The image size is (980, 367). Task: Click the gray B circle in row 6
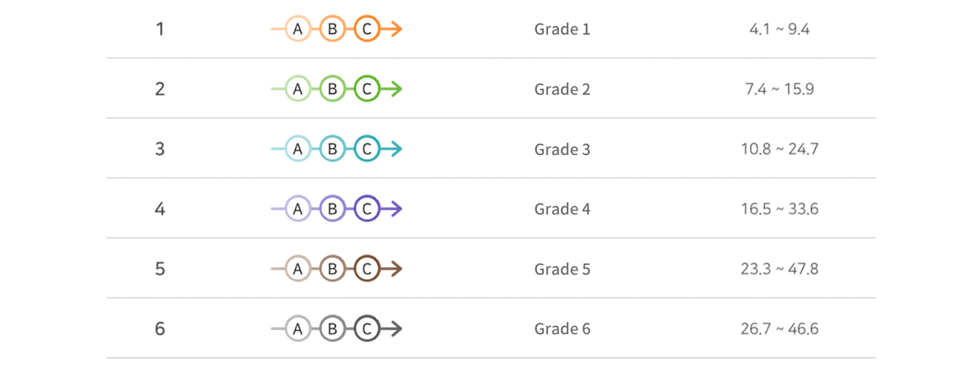point(333,328)
